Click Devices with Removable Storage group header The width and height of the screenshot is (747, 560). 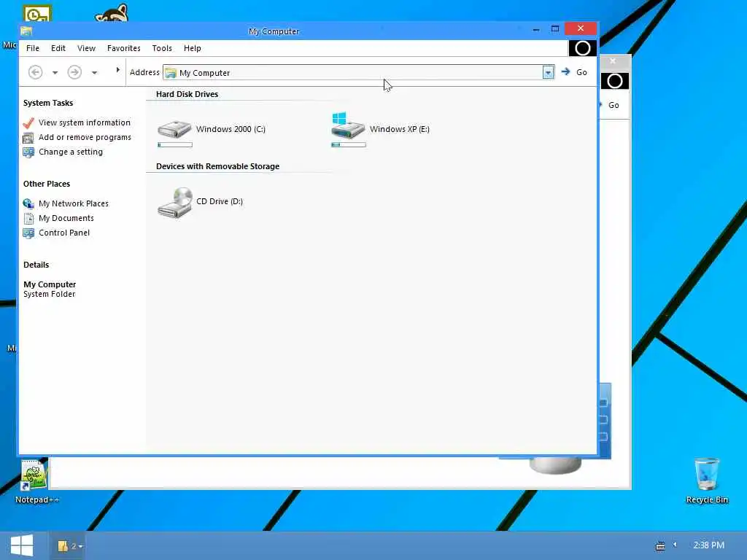pos(217,166)
